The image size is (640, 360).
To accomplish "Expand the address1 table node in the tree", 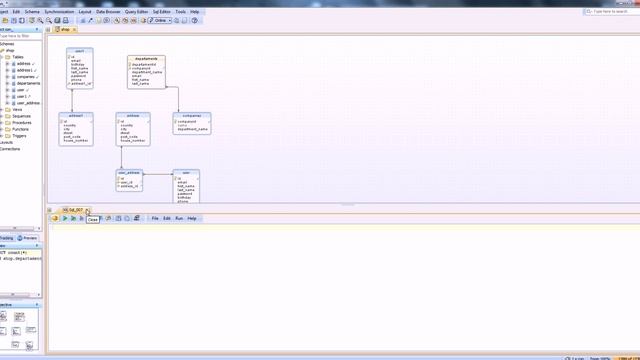I will (x=7, y=70).
